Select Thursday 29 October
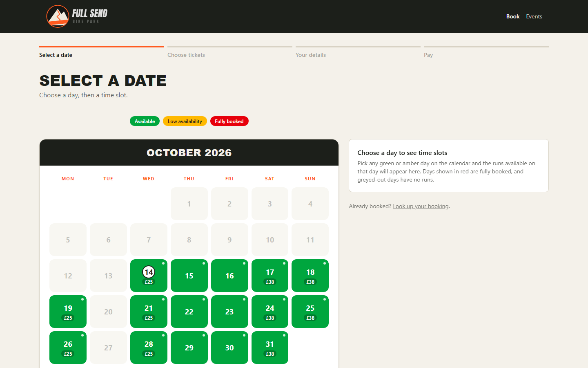This screenshot has height=368, width=588. coord(189,348)
